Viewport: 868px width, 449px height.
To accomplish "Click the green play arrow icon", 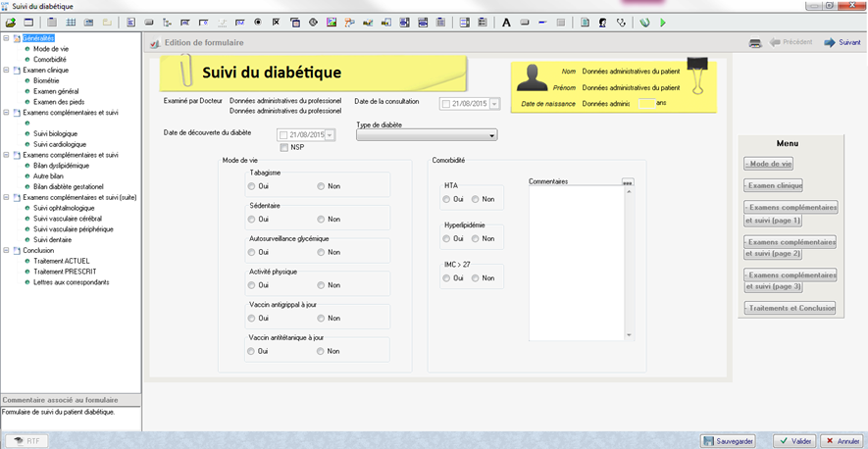I will [x=663, y=22].
